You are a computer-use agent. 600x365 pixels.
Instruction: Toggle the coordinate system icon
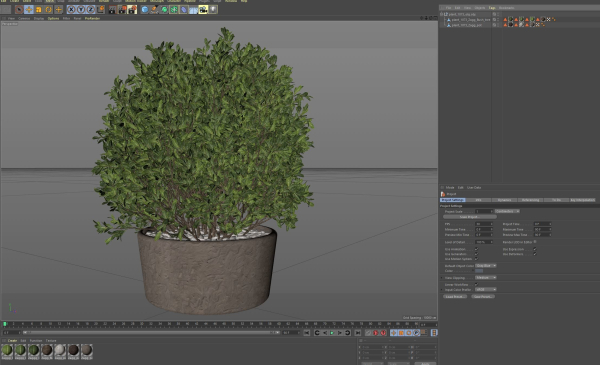(101, 10)
